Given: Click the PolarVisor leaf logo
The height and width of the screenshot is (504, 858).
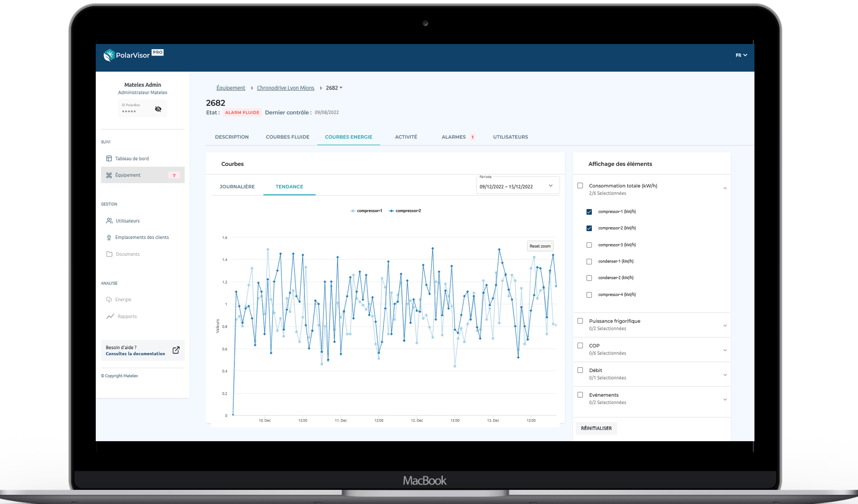Looking at the screenshot, I should tap(109, 55).
